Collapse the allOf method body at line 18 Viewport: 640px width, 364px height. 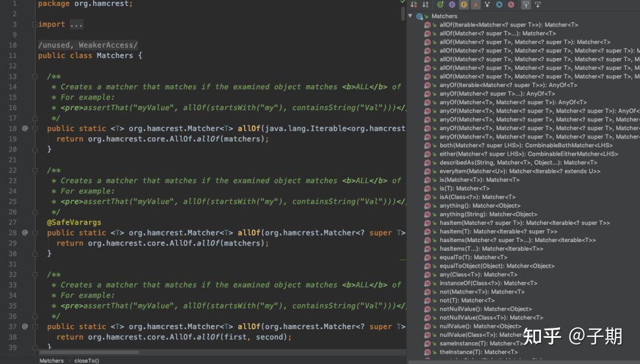coord(35,128)
